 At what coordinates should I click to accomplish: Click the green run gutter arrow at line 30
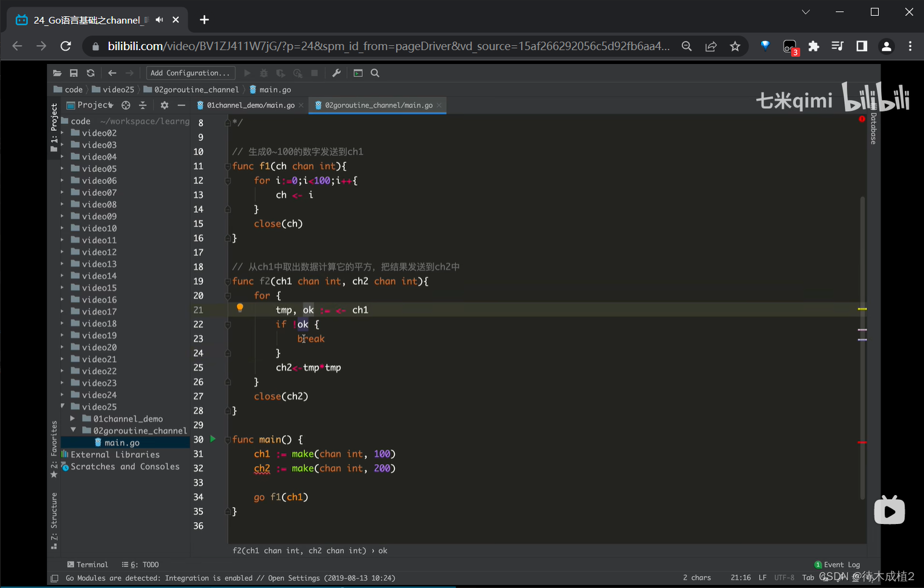213,439
